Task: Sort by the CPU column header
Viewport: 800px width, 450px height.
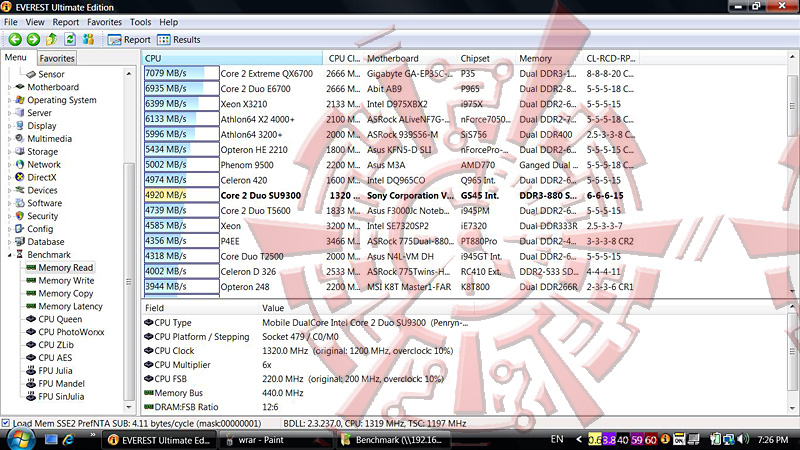Action: 232,58
